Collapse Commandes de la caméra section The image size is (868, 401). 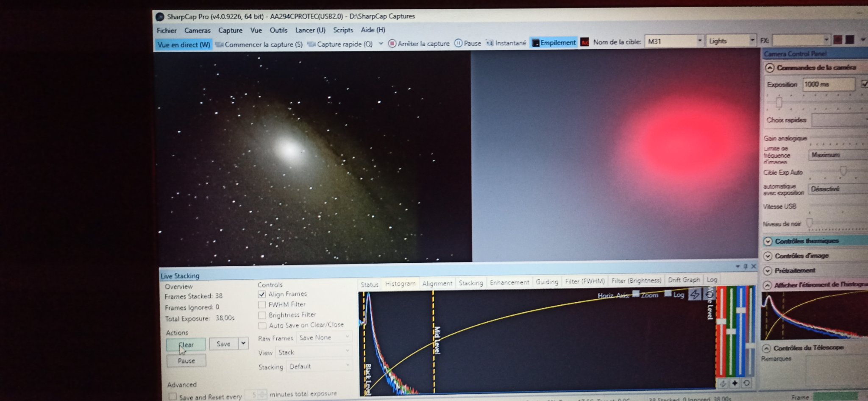coord(770,68)
